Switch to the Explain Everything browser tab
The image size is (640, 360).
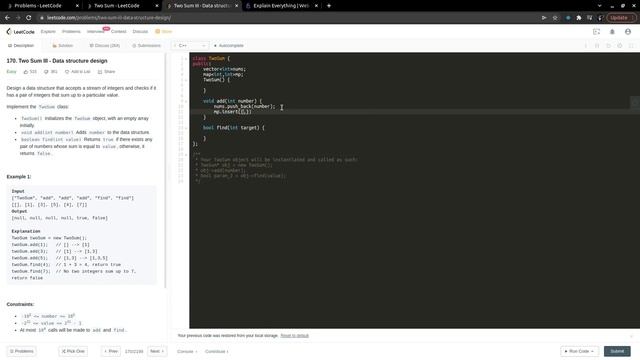282,6
